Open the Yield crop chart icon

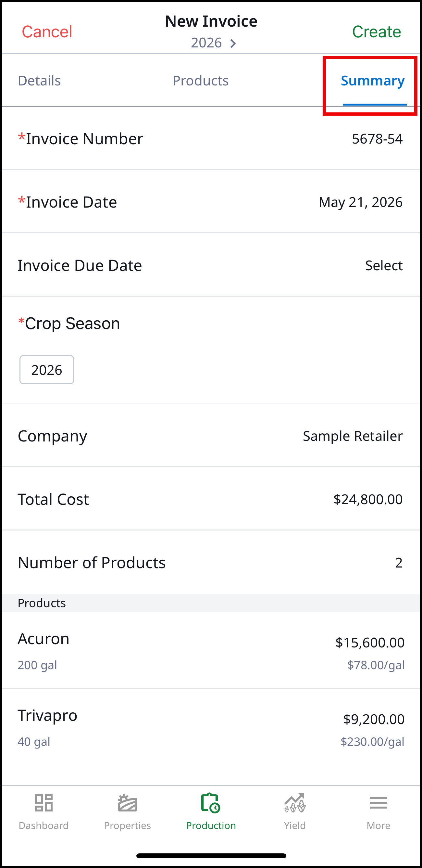click(295, 803)
